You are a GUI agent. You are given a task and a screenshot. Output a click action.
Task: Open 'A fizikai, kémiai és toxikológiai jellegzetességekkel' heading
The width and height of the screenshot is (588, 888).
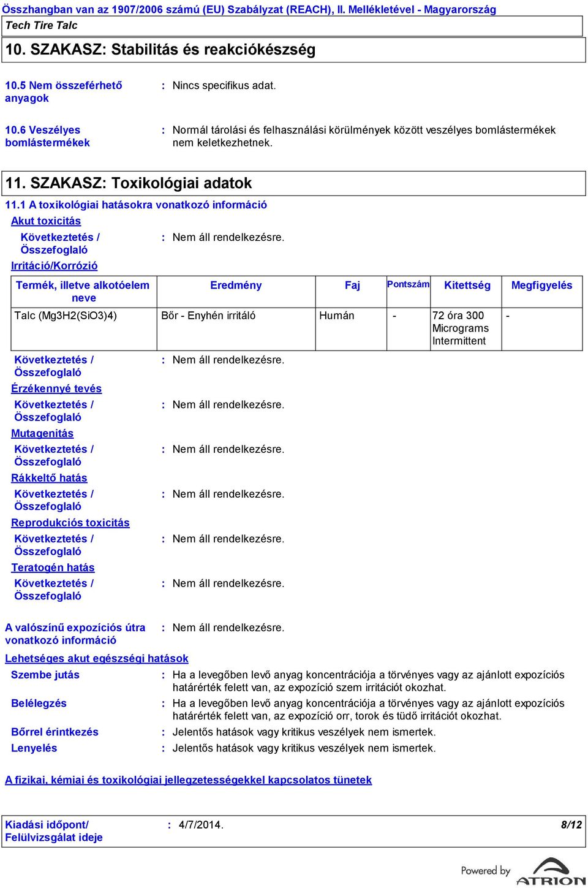pos(189,780)
